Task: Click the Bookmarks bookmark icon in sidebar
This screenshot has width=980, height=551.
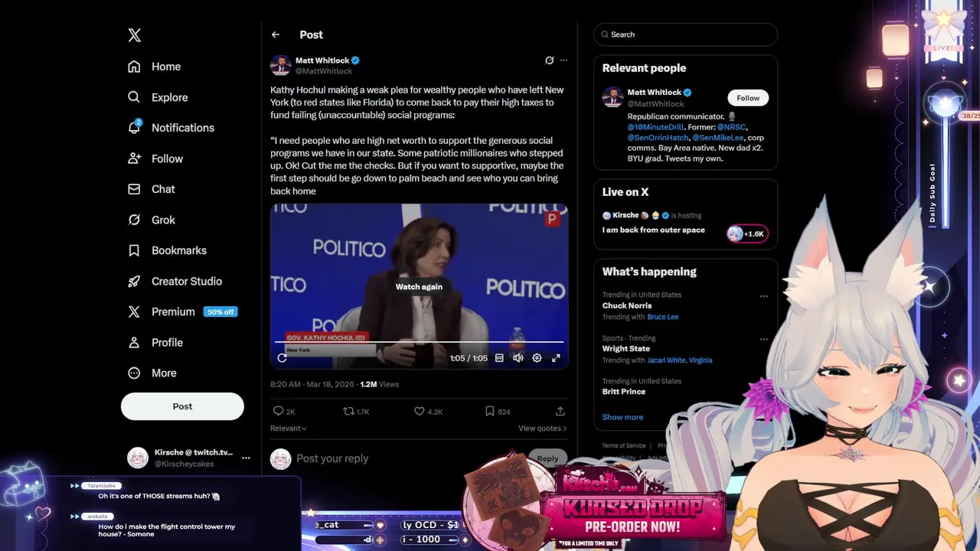Action: pyautogui.click(x=134, y=250)
